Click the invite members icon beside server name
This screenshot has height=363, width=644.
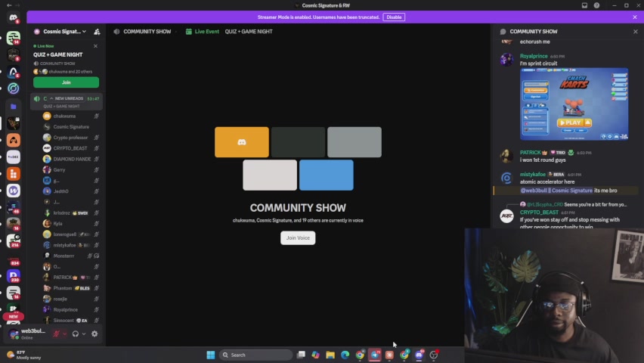97,32
